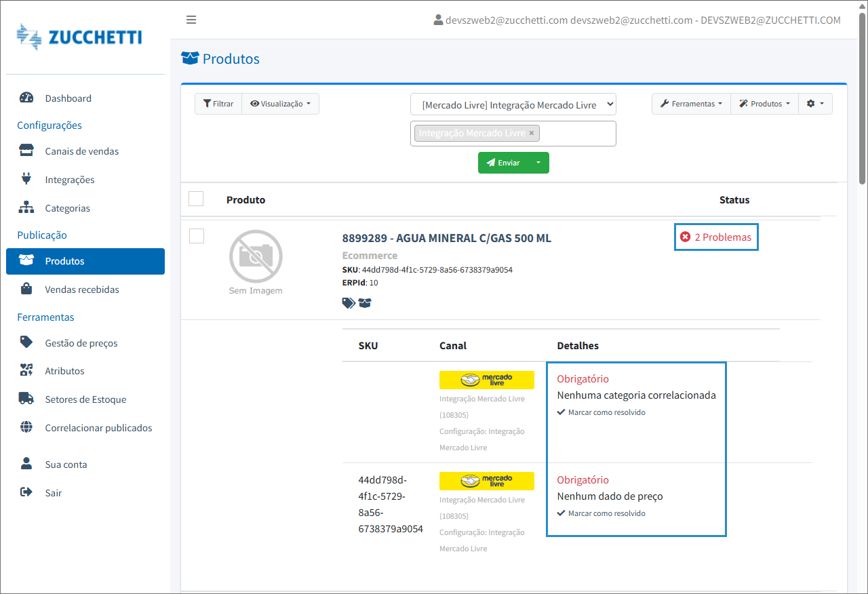Viewport: 868px width, 594px height.
Task: Check the AGUA MINERAL product checkbox
Action: [x=196, y=236]
